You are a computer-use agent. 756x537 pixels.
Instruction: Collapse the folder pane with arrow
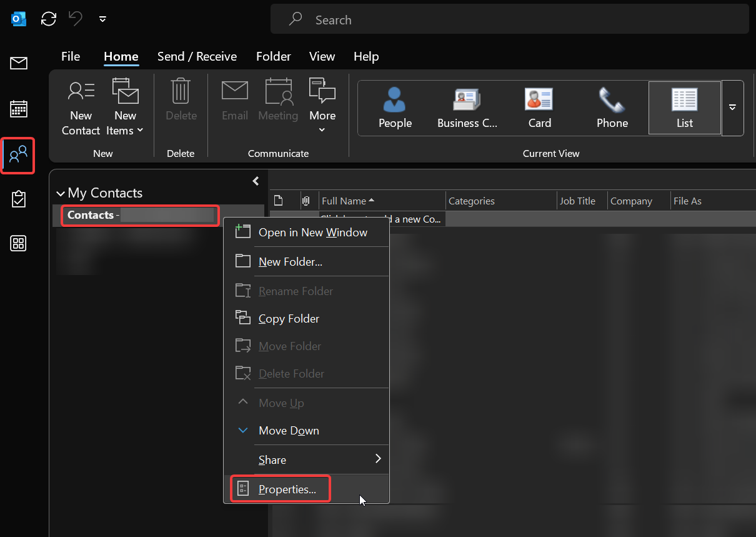tap(256, 181)
